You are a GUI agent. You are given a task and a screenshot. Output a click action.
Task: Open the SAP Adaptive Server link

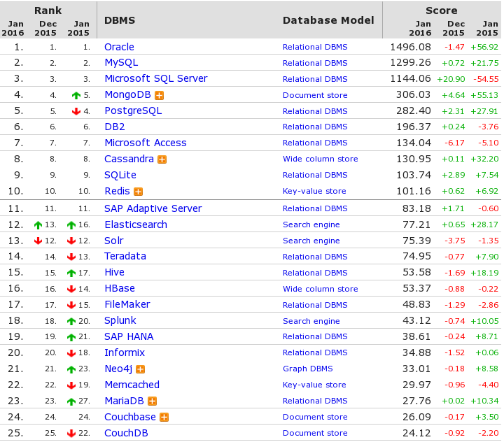(x=153, y=209)
